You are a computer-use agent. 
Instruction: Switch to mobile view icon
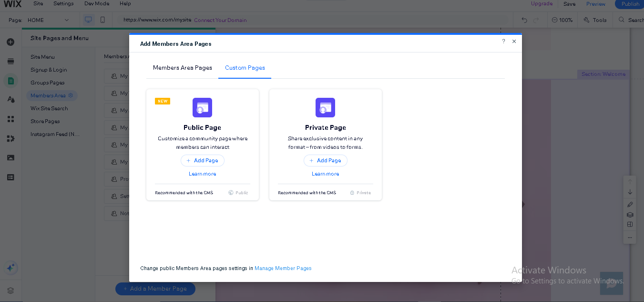click(102, 20)
